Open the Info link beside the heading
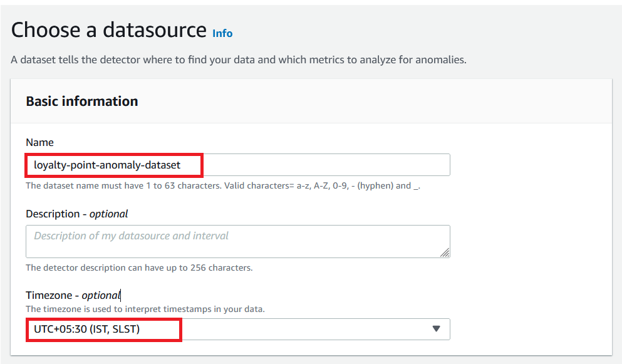This screenshot has width=622, height=364. pyautogui.click(x=222, y=33)
